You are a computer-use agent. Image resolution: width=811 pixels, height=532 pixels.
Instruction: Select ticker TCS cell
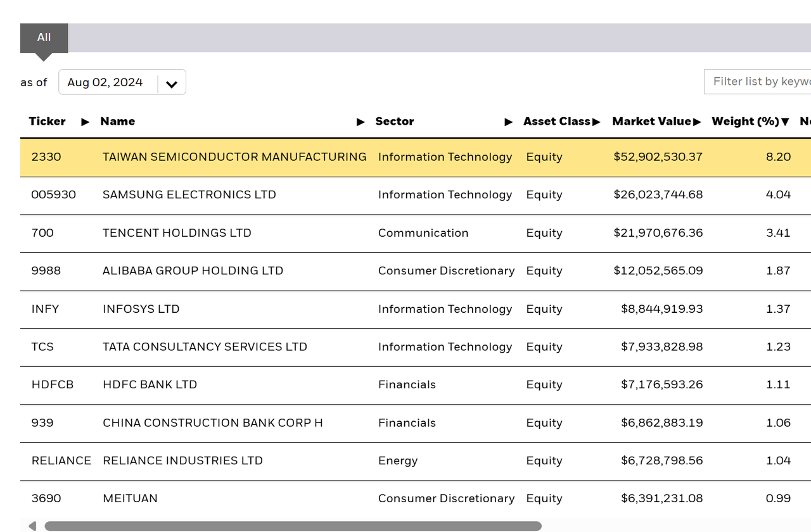[x=42, y=346]
